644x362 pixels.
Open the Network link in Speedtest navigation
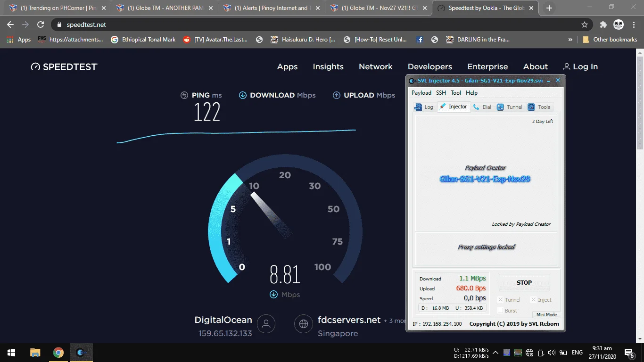[376, 67]
